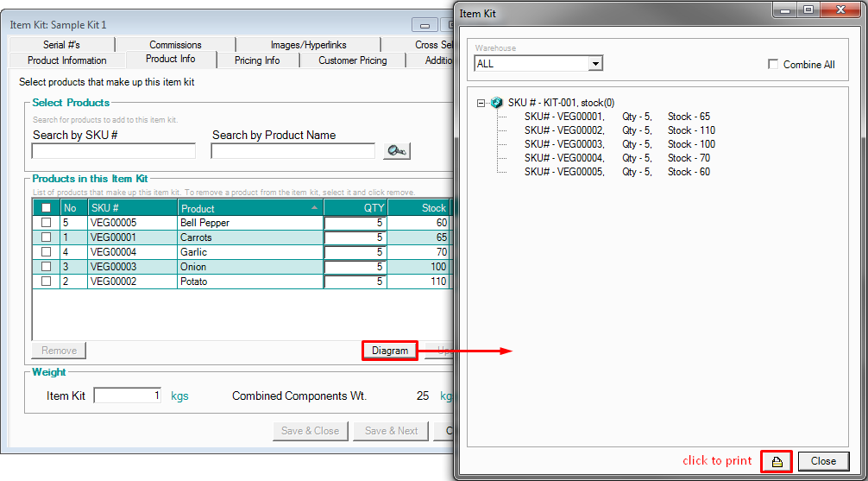Switch to the Pricing Info tab
Screen dimensions: 868x481
point(256,60)
